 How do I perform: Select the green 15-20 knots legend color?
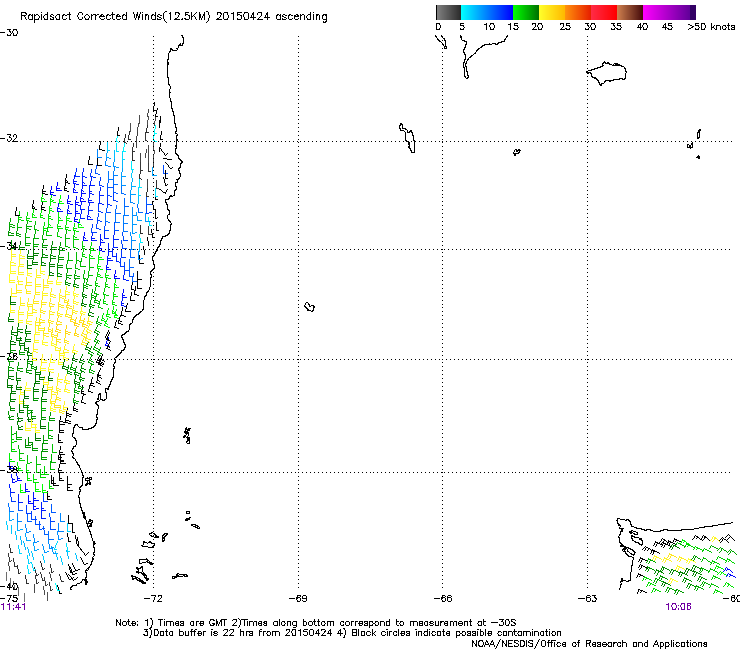[x=526, y=12]
